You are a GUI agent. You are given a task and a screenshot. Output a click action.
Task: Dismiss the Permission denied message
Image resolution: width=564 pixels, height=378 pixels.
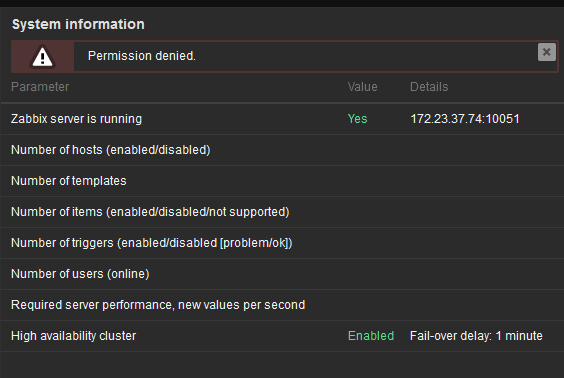click(546, 52)
